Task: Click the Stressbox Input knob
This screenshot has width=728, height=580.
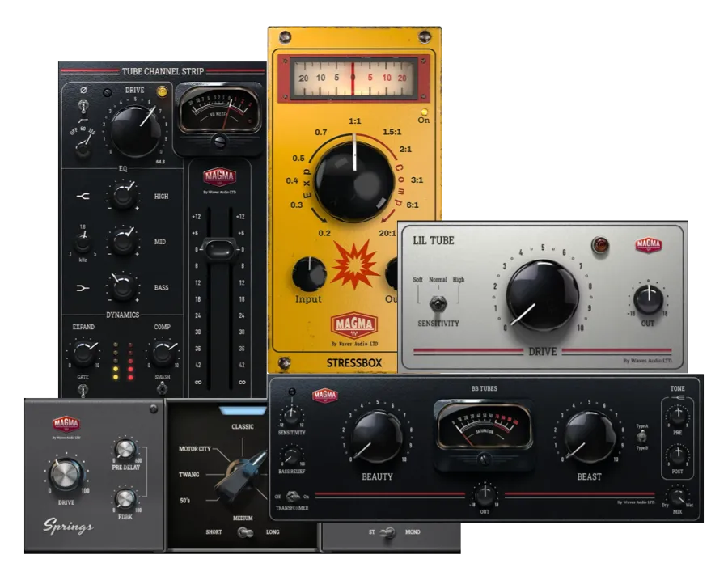Action: coord(309,273)
